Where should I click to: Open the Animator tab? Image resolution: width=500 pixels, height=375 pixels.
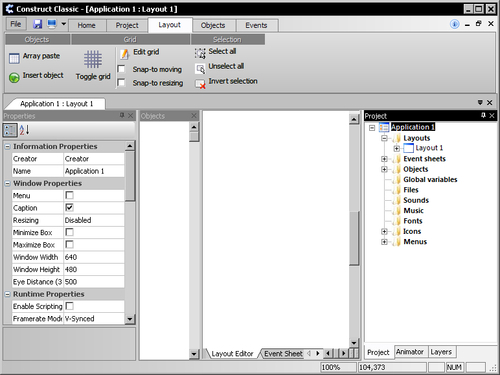tap(410, 352)
